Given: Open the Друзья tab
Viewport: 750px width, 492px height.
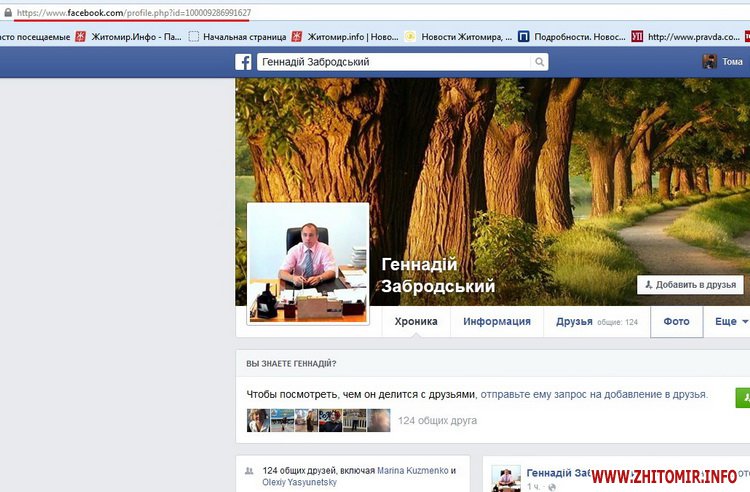Looking at the screenshot, I should coord(575,322).
